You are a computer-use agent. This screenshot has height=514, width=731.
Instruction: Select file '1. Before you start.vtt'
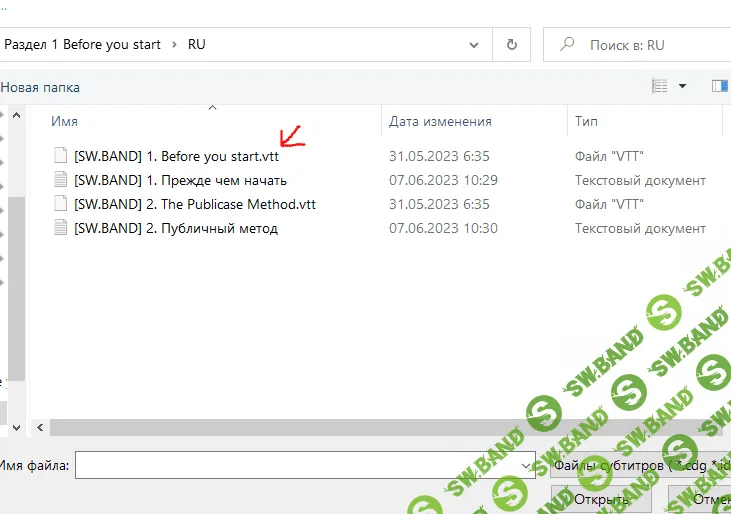coord(176,156)
